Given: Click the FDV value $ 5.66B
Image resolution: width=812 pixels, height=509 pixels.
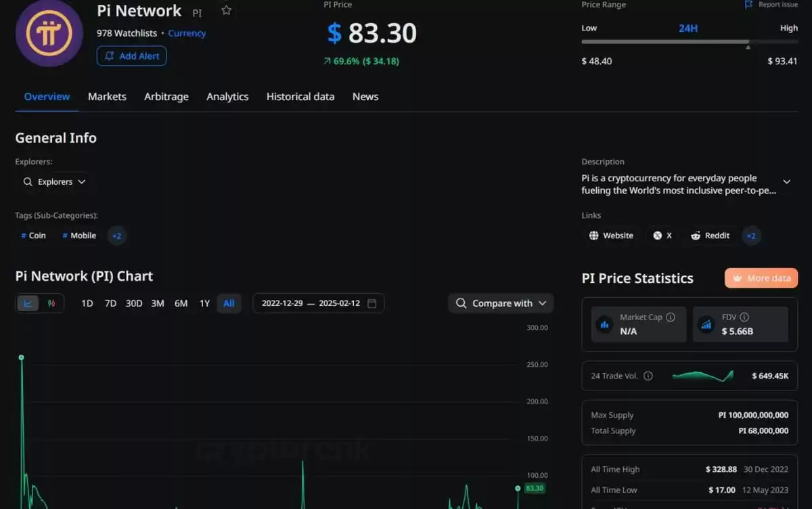Looking at the screenshot, I should [738, 331].
